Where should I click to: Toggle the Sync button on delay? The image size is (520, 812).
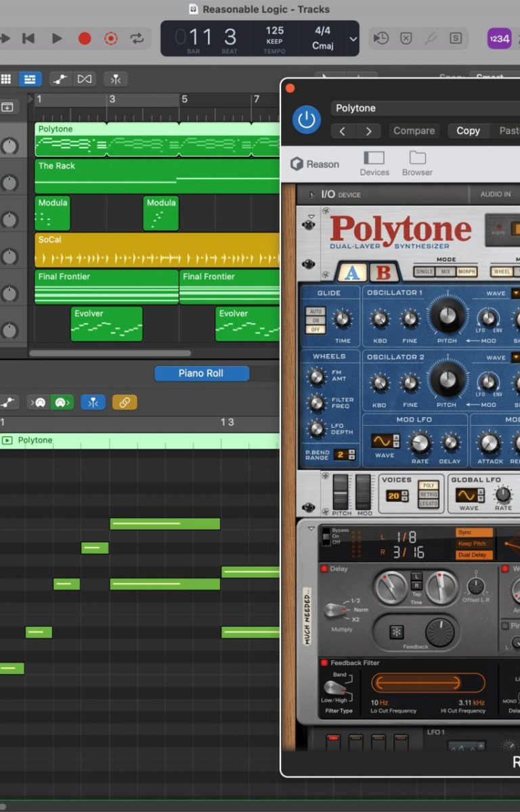pos(474,533)
